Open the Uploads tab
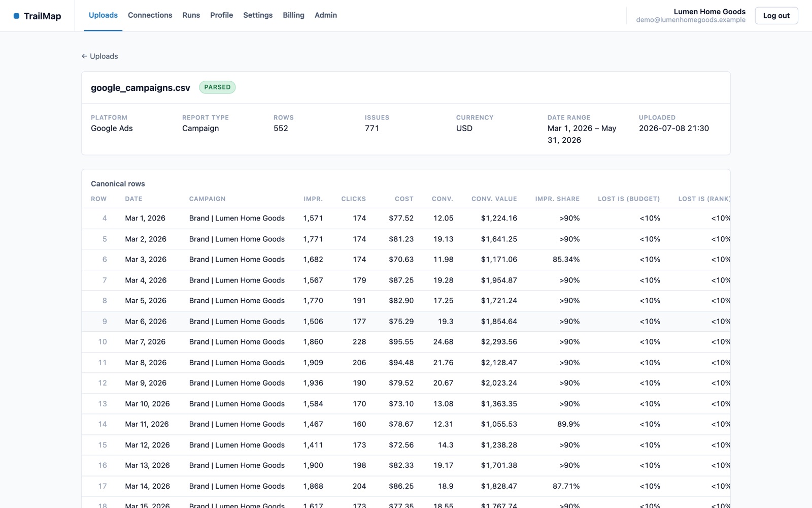Viewport: 812px width, 508px height. pos(103,15)
